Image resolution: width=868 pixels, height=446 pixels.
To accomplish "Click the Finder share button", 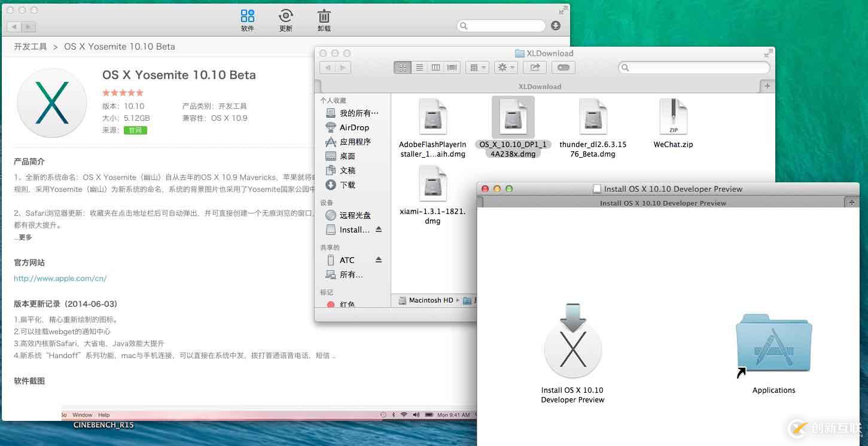I will [x=535, y=68].
